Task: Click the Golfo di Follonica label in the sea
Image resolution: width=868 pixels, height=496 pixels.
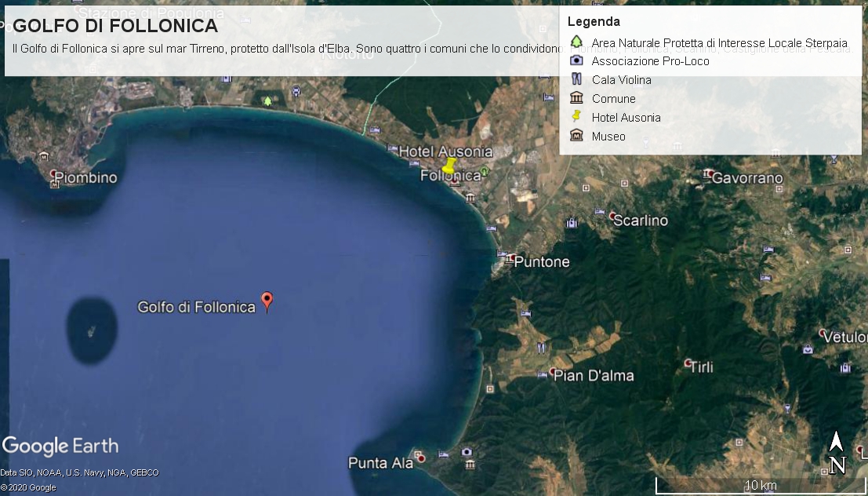Action: (197, 307)
